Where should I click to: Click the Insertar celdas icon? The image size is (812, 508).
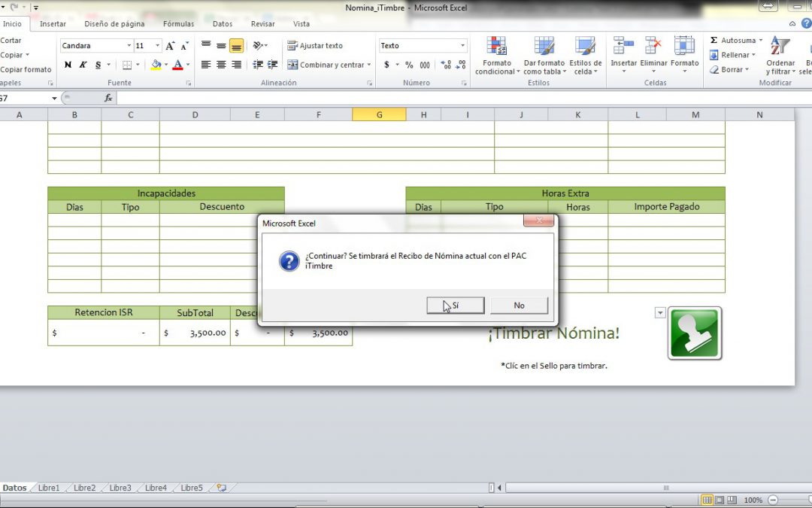point(623,47)
